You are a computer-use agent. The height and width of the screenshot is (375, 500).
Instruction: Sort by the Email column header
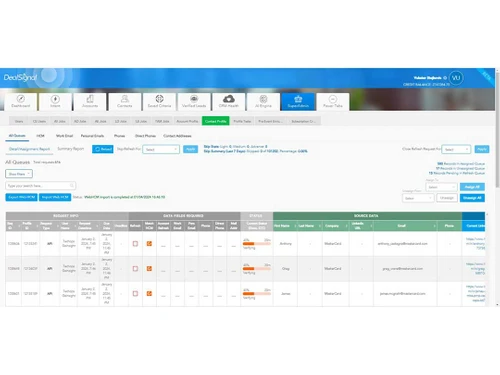[x=405, y=226]
